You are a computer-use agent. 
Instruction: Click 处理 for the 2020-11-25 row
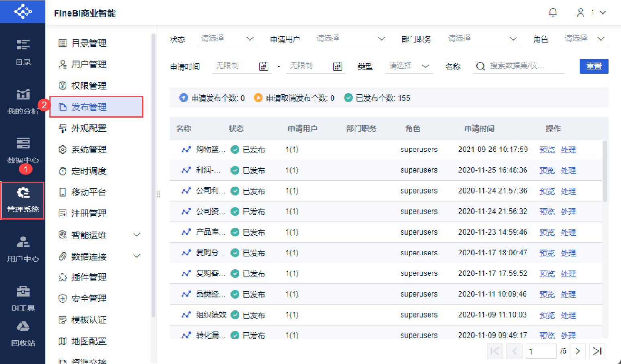[568, 171]
